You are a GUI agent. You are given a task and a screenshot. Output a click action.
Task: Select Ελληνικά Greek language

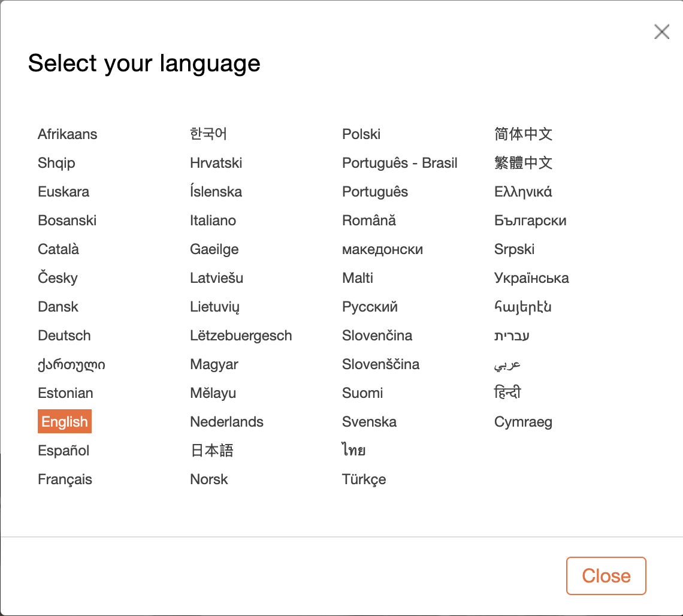(523, 192)
